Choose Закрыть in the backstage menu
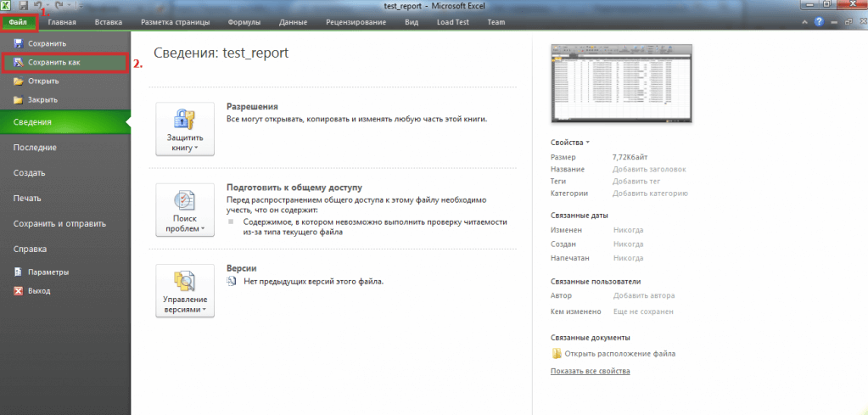 coord(65,100)
